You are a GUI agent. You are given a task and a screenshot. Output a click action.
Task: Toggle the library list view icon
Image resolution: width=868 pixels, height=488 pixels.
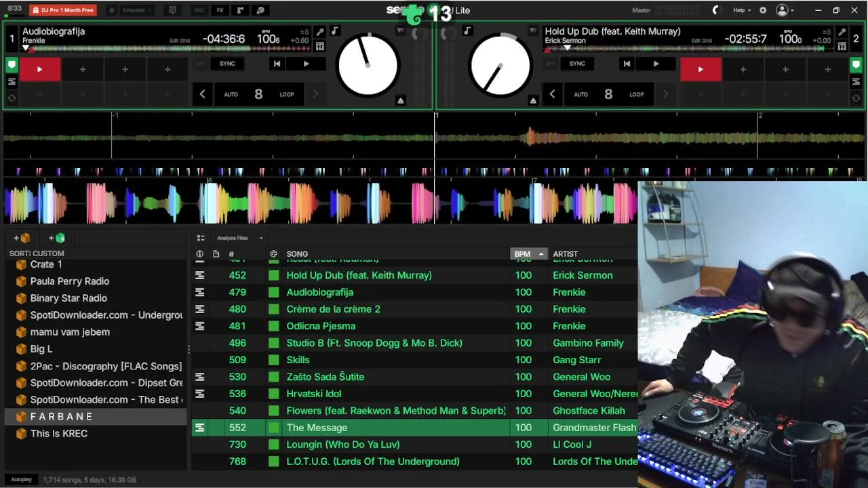pyautogui.click(x=201, y=238)
